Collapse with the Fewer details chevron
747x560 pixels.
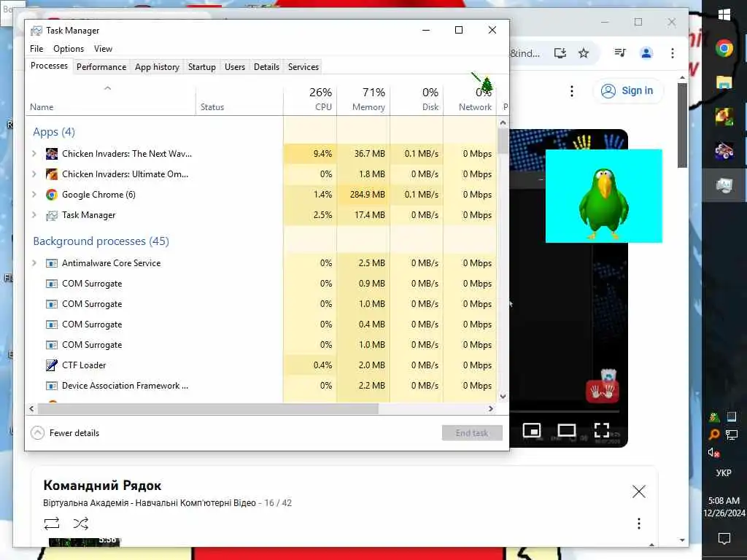tap(37, 433)
